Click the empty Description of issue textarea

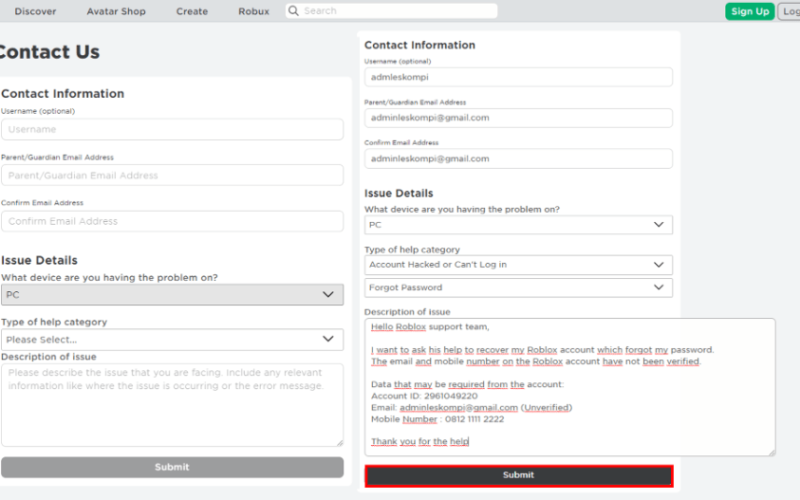pos(172,405)
